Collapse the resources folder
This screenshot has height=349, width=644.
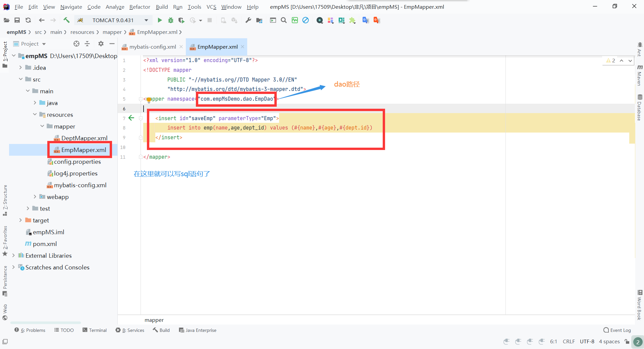(35, 114)
